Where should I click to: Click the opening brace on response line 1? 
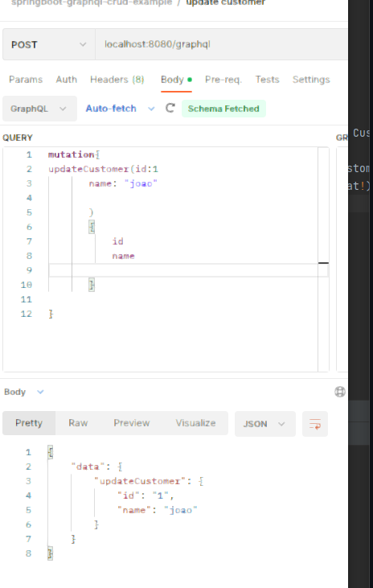click(50, 452)
